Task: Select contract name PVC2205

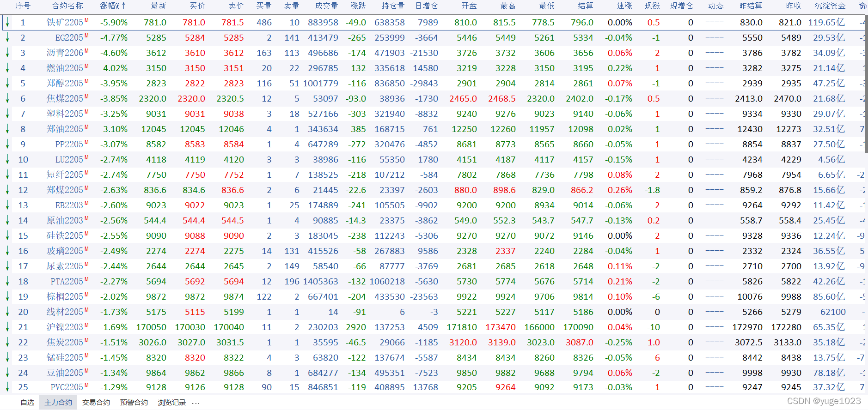Action: coord(67,387)
